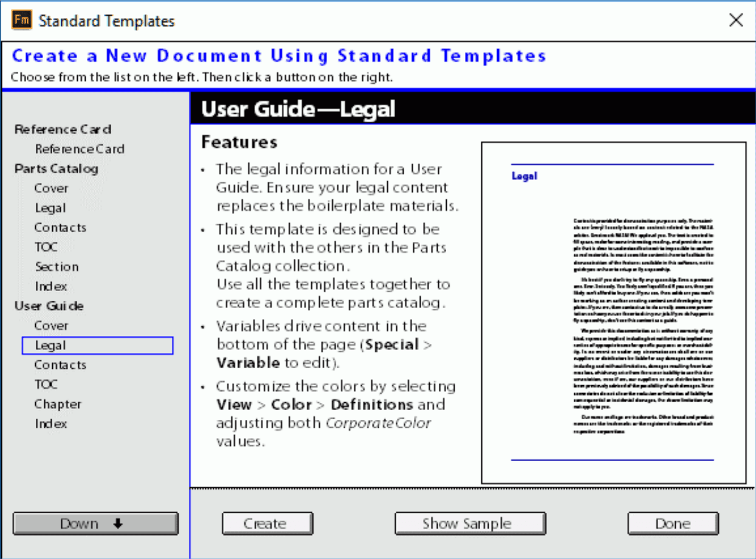
Task: Select Cover under Parts Catalog
Action: (x=52, y=188)
